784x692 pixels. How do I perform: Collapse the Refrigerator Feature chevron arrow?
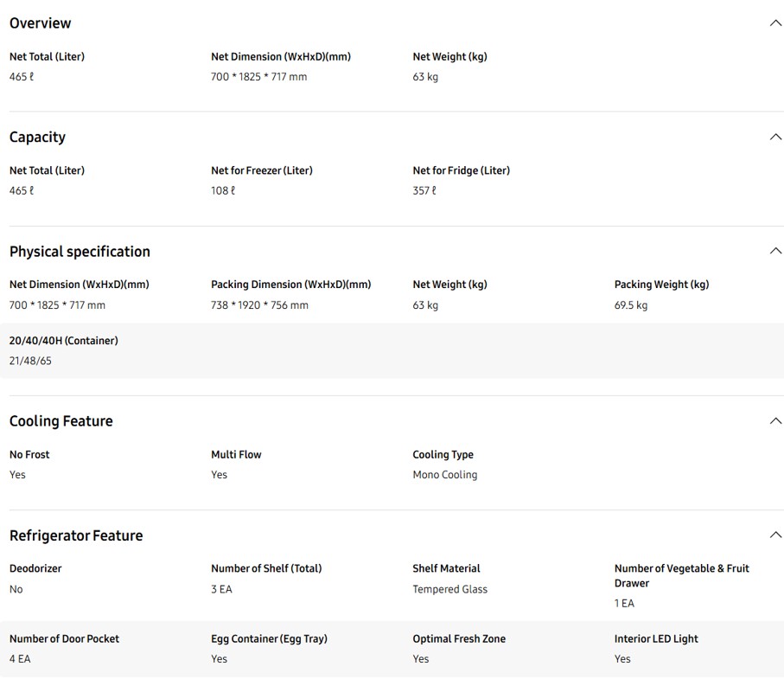pyautogui.click(x=775, y=535)
